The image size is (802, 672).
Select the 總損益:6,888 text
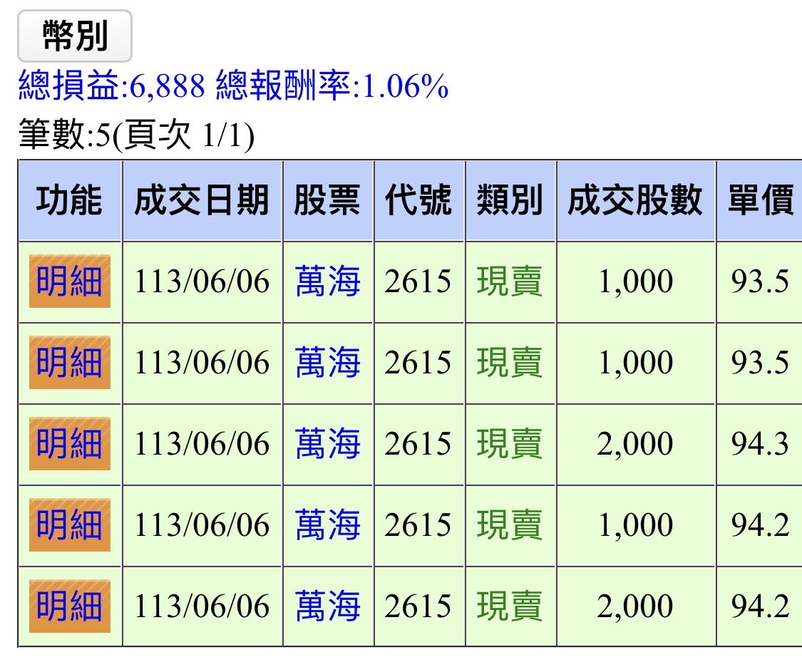(112, 86)
